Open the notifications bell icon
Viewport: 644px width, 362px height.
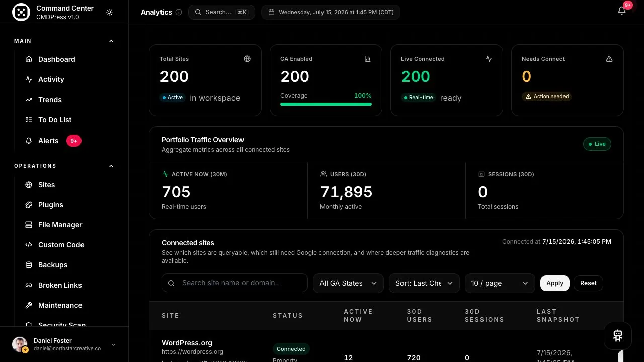pos(622,11)
